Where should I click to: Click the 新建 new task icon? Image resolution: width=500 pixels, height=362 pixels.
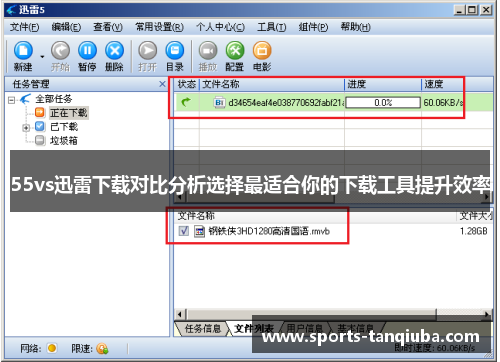tap(23, 51)
